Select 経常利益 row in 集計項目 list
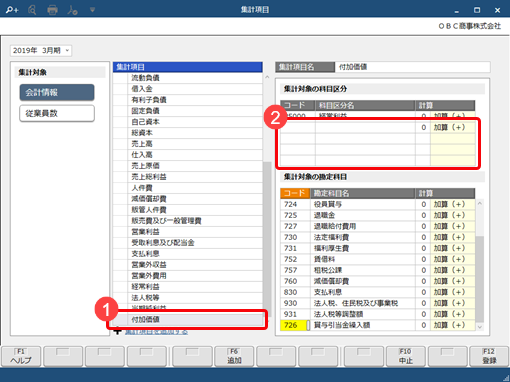510x382 pixels. 188,287
